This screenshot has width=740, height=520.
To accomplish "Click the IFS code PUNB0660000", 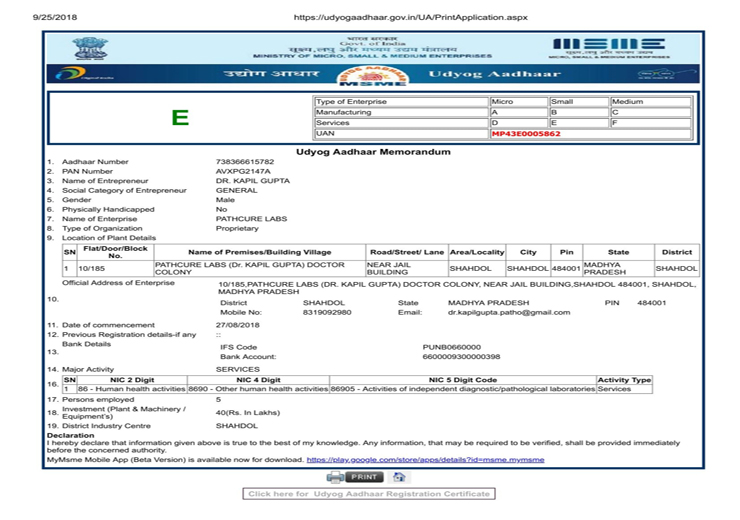I will tap(452, 347).
